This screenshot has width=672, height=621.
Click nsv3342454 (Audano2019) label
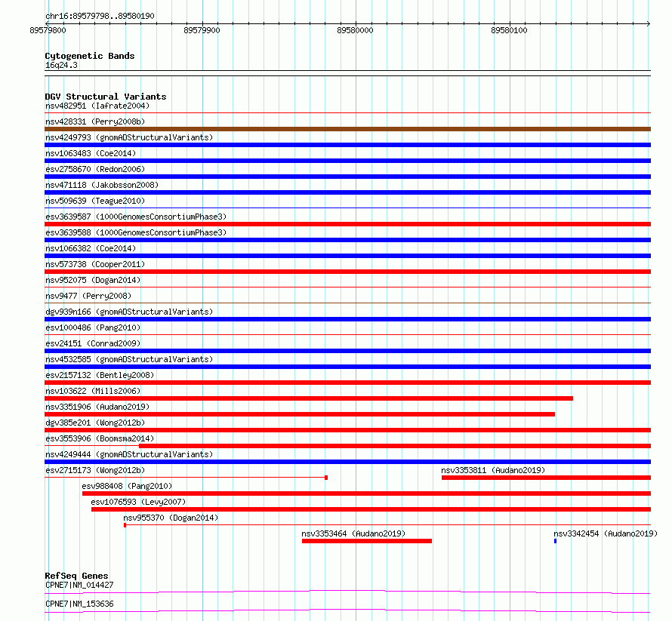605,533
